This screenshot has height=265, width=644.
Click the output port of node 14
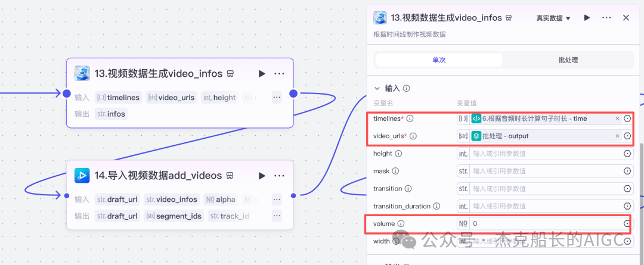tap(293, 196)
